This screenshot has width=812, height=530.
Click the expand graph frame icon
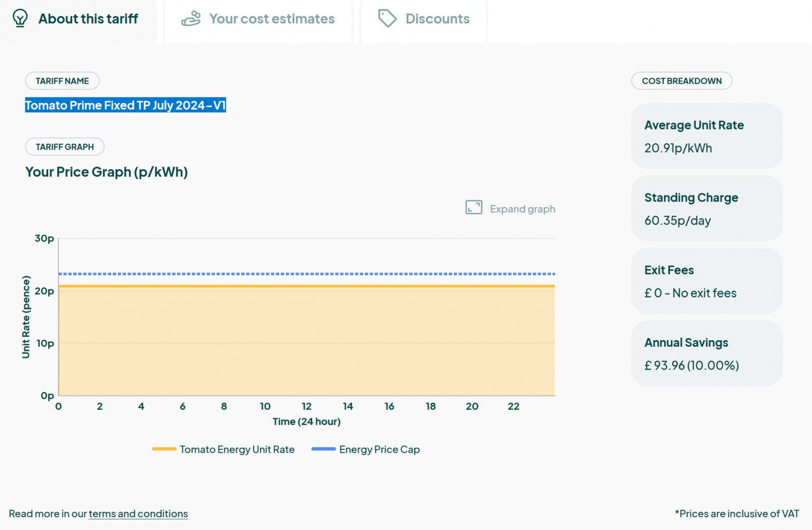point(474,207)
